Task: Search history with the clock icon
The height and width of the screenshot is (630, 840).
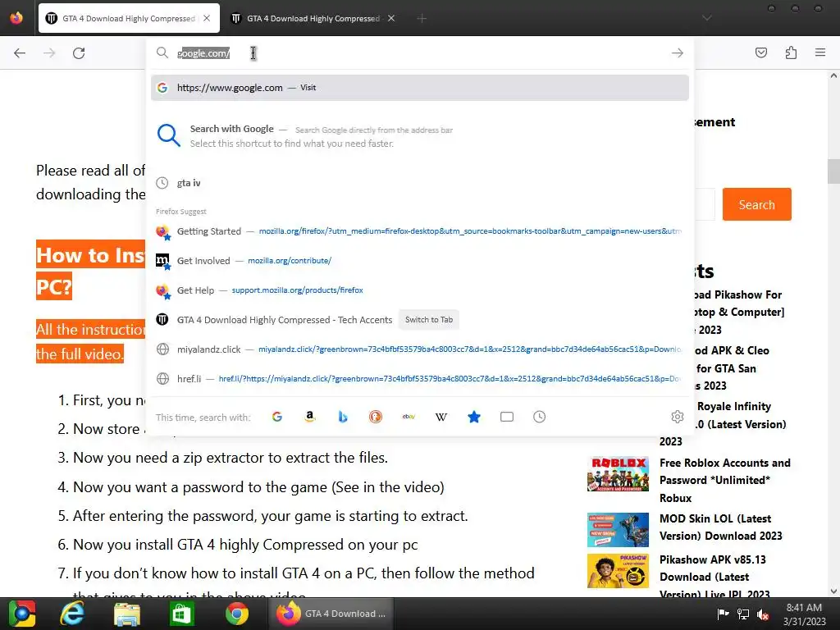Action: pos(540,417)
